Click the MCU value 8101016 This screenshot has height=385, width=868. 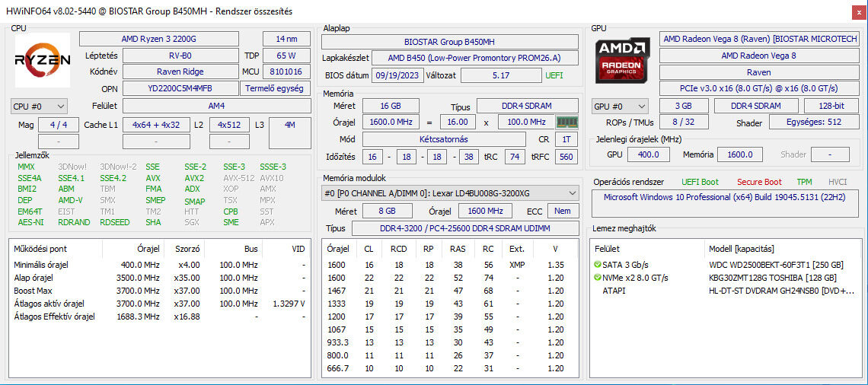tap(286, 72)
